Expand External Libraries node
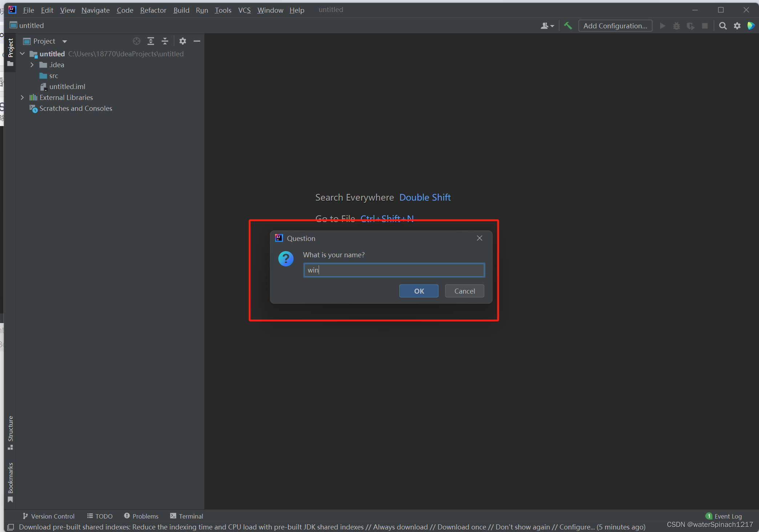The width and height of the screenshot is (759, 532). pos(23,97)
